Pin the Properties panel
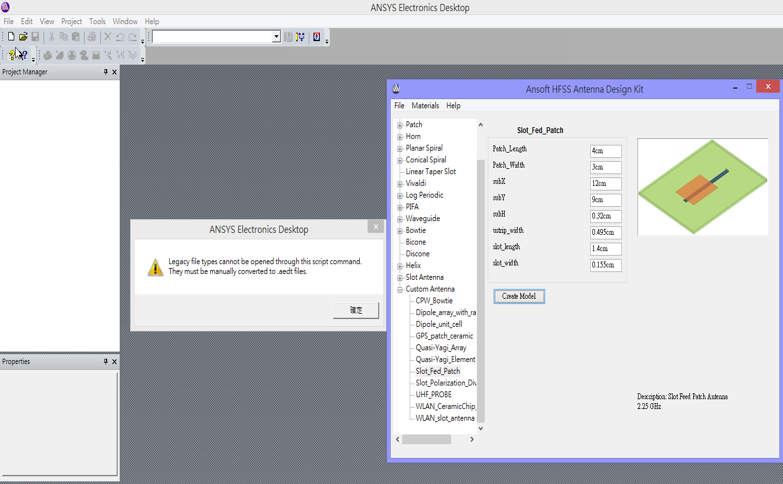The width and height of the screenshot is (783, 484). (x=105, y=361)
